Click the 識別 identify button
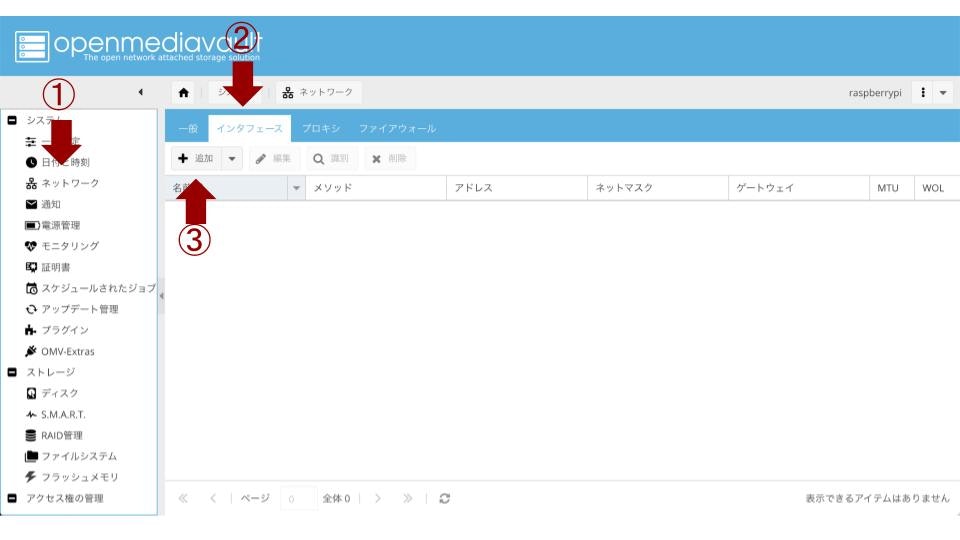 [331, 159]
